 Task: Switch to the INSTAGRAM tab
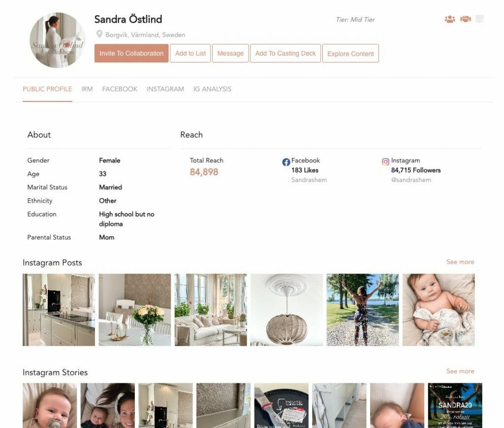165,89
